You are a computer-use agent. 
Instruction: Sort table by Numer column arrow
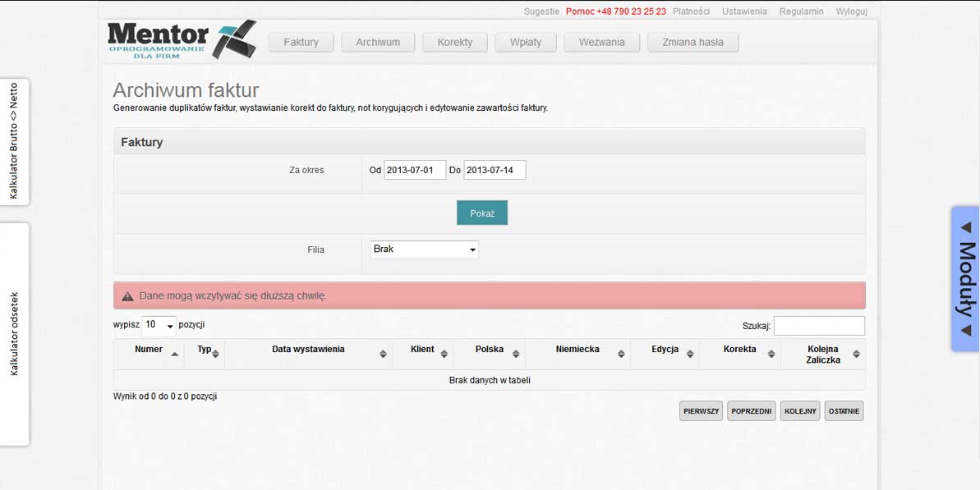[174, 354]
